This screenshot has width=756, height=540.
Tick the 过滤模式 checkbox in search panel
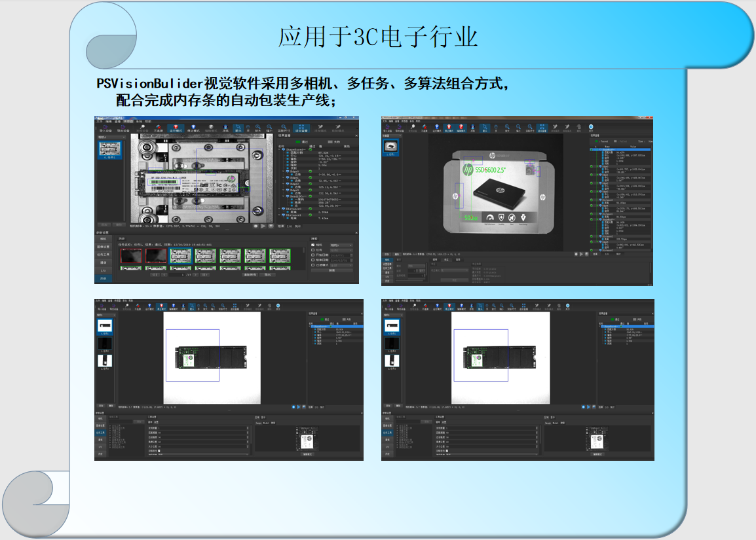pyautogui.click(x=313, y=264)
